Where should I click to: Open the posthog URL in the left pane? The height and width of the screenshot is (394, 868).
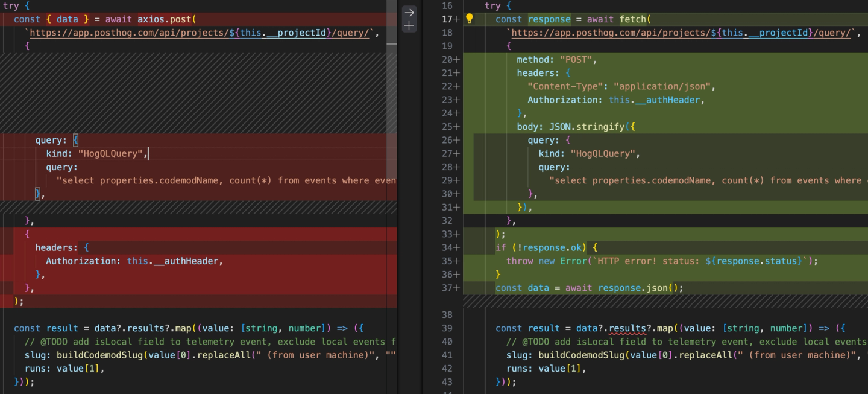[x=202, y=33]
